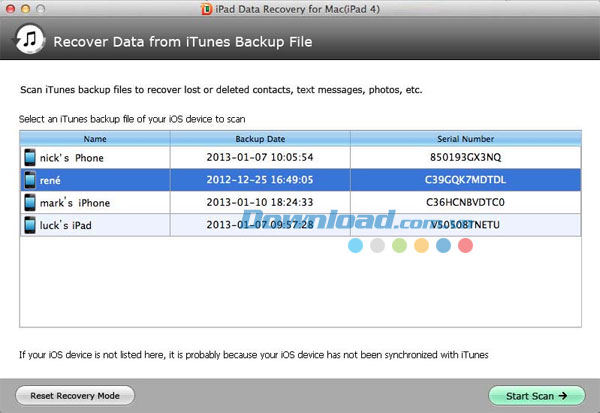Screen dimensions: 600x413
Task: Select the rené backup name
Action: pos(50,180)
